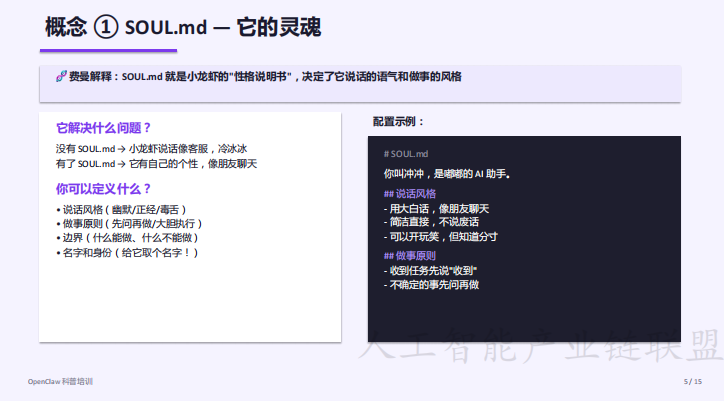This screenshot has width=724, height=401.
Task: Click the # SOUL.md comment in code block
Action: pos(406,154)
